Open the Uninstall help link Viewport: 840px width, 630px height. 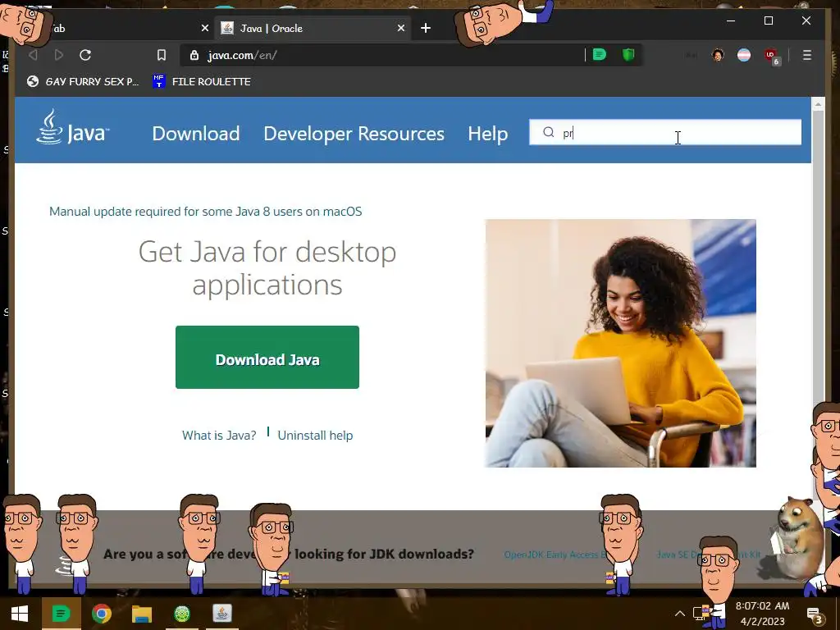click(x=315, y=436)
